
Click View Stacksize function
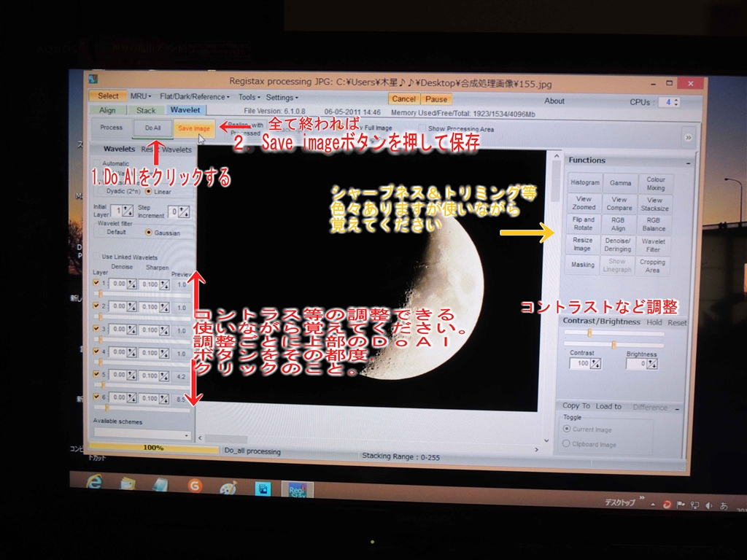point(654,204)
